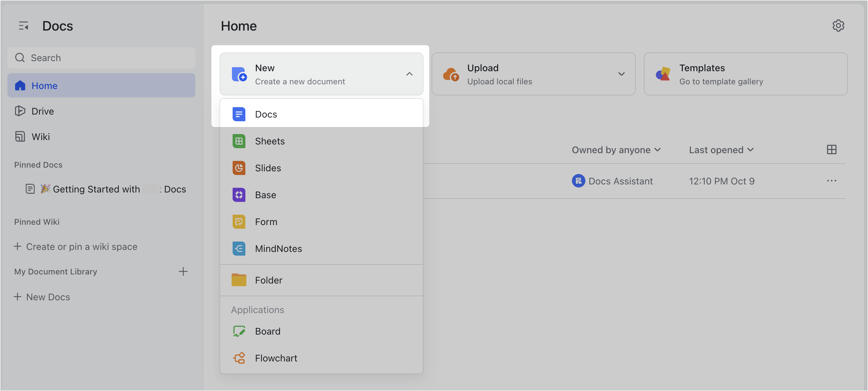
Task: Click the orange Slides icon
Action: tap(239, 168)
